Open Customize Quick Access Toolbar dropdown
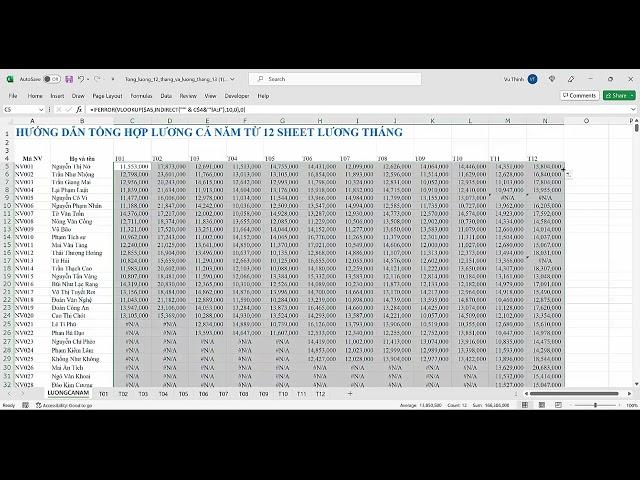640x480 pixels. 113,79
